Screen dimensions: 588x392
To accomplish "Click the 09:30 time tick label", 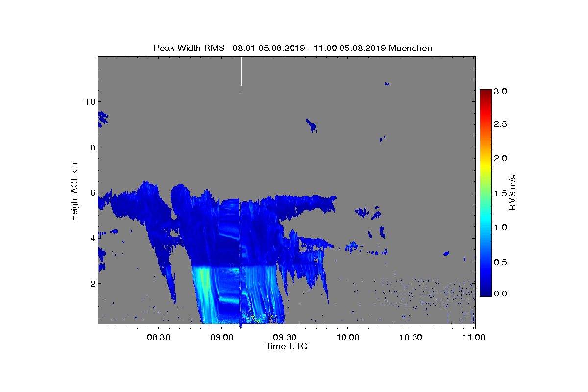I will [285, 337].
